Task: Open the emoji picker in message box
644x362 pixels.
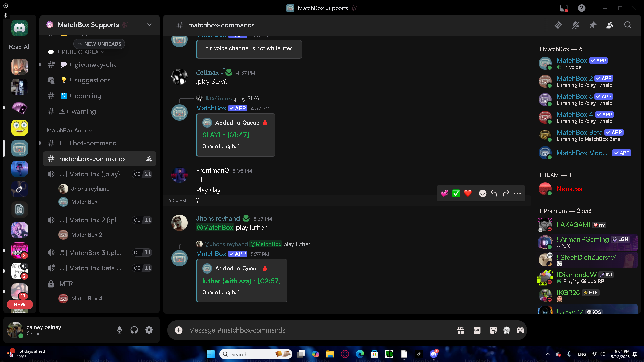Action: click(x=507, y=330)
